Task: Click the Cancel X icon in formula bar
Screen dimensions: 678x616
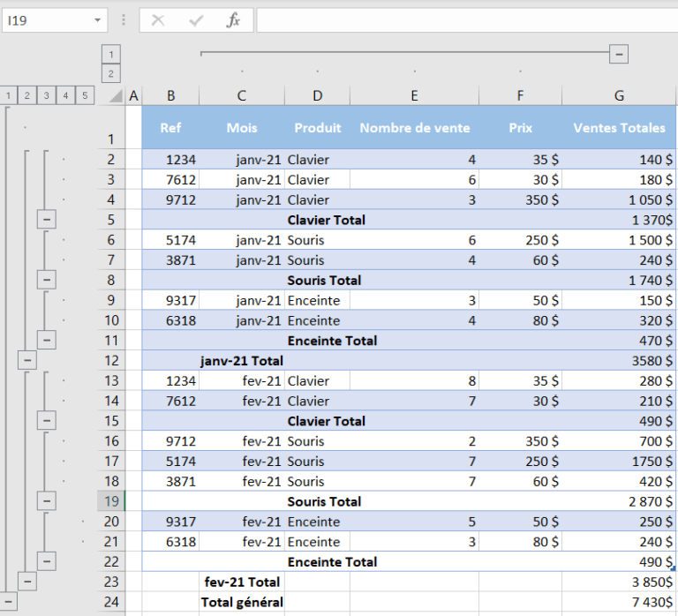Action: [158, 20]
